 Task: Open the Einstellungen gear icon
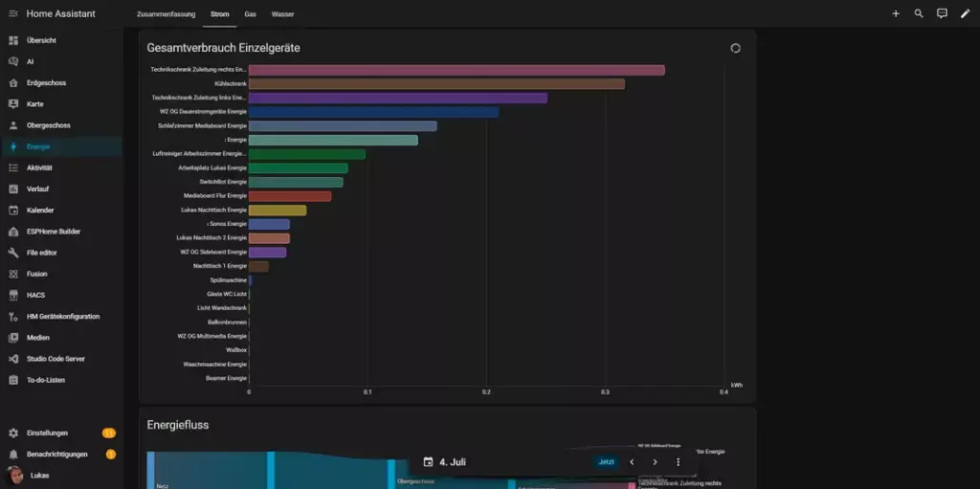[x=13, y=433]
